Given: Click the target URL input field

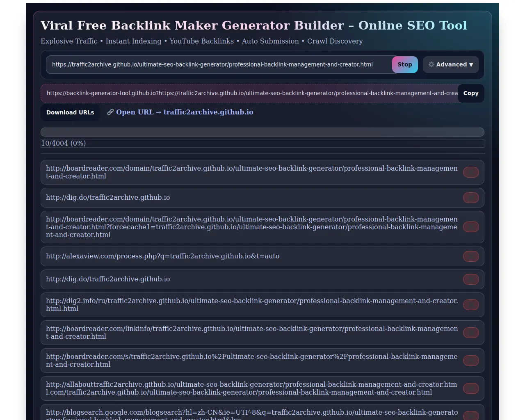Looking at the screenshot, I should coord(219,64).
